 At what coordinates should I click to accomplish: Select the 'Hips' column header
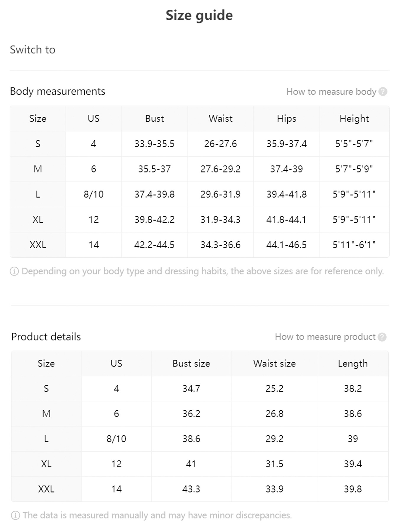pos(286,119)
